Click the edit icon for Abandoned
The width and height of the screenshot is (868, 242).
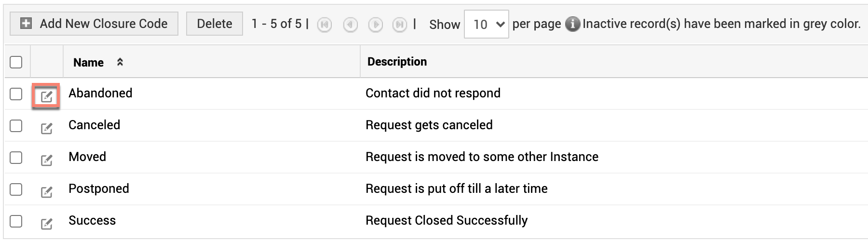click(46, 96)
